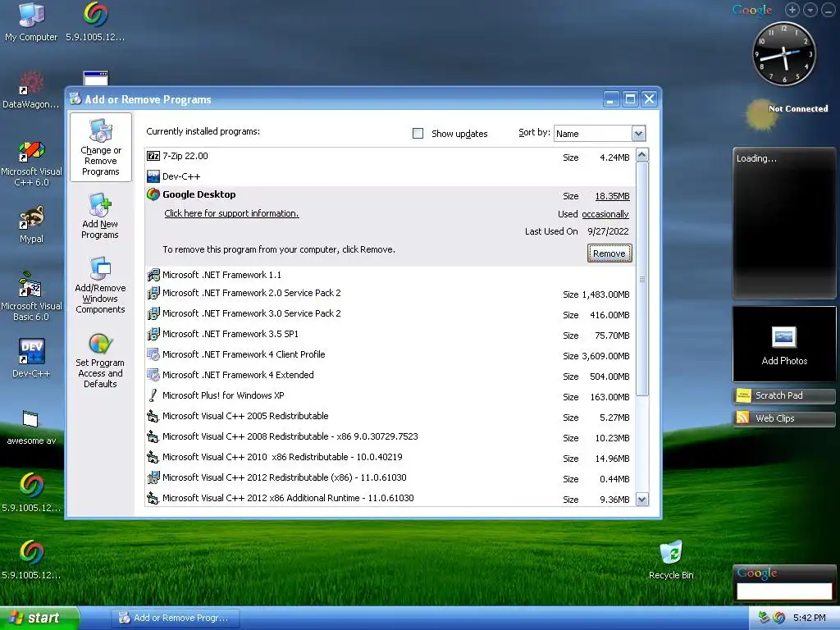The width and height of the screenshot is (840, 630).
Task: Click the occasionally usage link
Action: click(605, 214)
